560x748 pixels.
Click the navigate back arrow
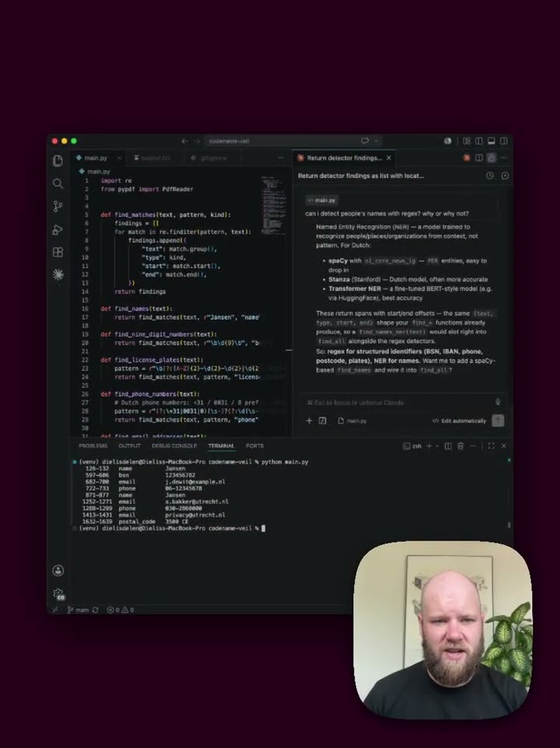[x=184, y=142]
